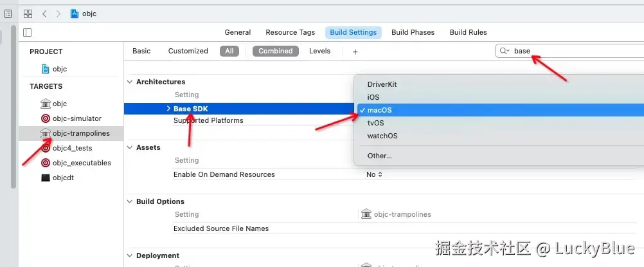Click the objc label in breadcrumb bar
The height and width of the screenshot is (267, 644).
coord(89,14)
